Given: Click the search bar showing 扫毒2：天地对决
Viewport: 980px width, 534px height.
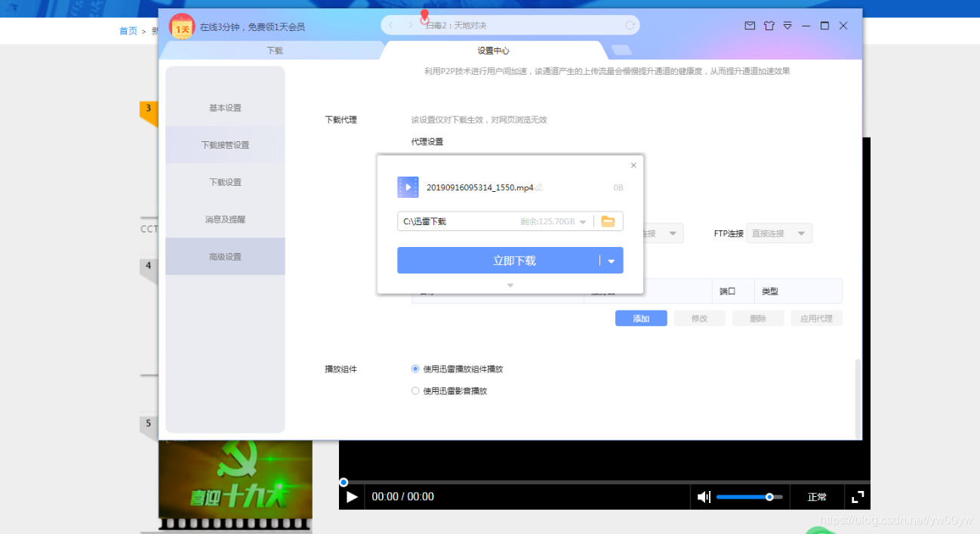Looking at the screenshot, I should 510,25.
